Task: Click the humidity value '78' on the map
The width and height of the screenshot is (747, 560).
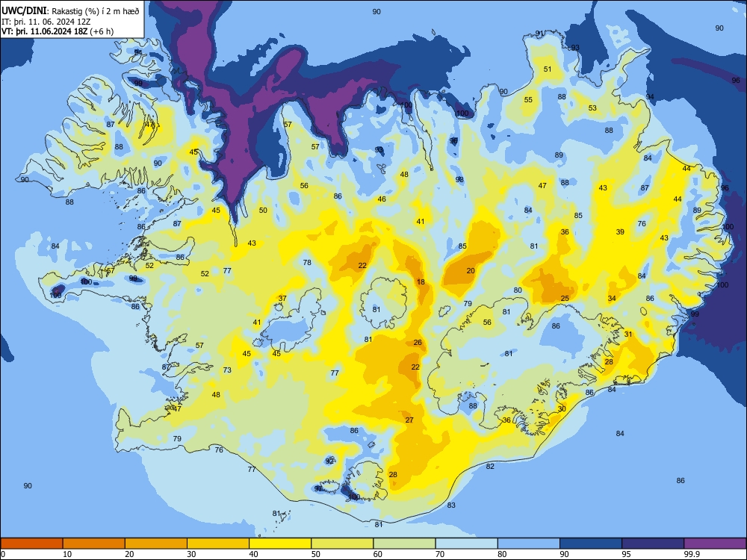Action: point(307,262)
